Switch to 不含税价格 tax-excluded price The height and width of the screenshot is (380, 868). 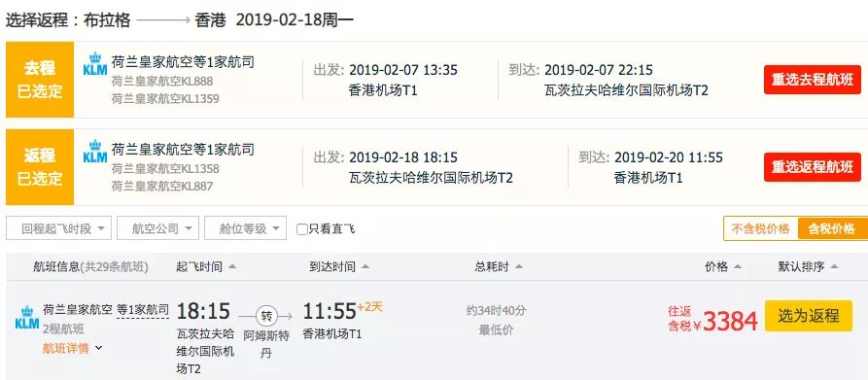coord(761,228)
